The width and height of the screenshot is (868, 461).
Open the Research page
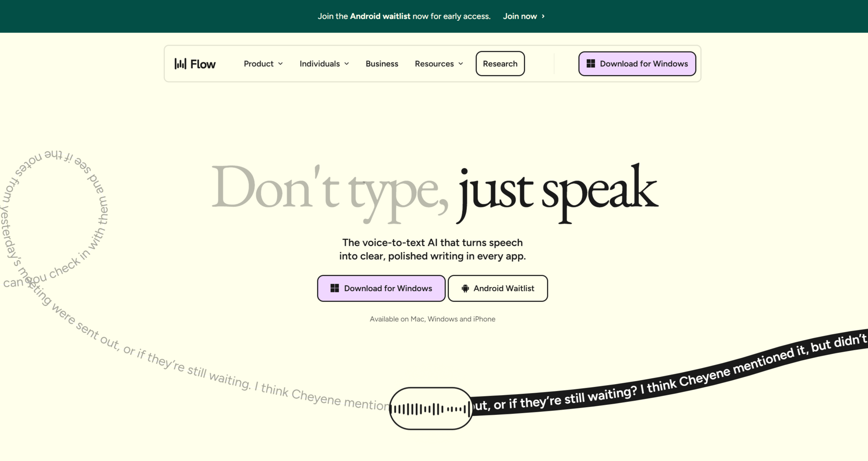pos(500,64)
